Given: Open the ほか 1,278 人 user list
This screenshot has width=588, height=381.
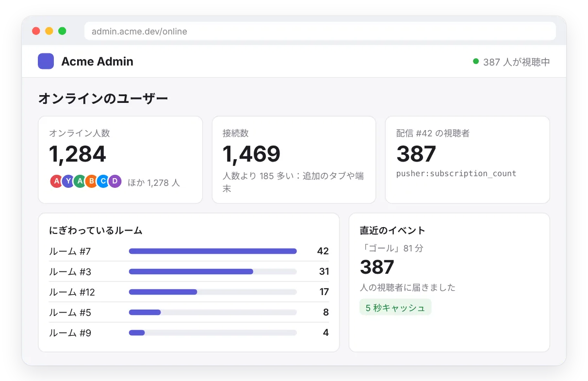Looking at the screenshot, I should (154, 183).
